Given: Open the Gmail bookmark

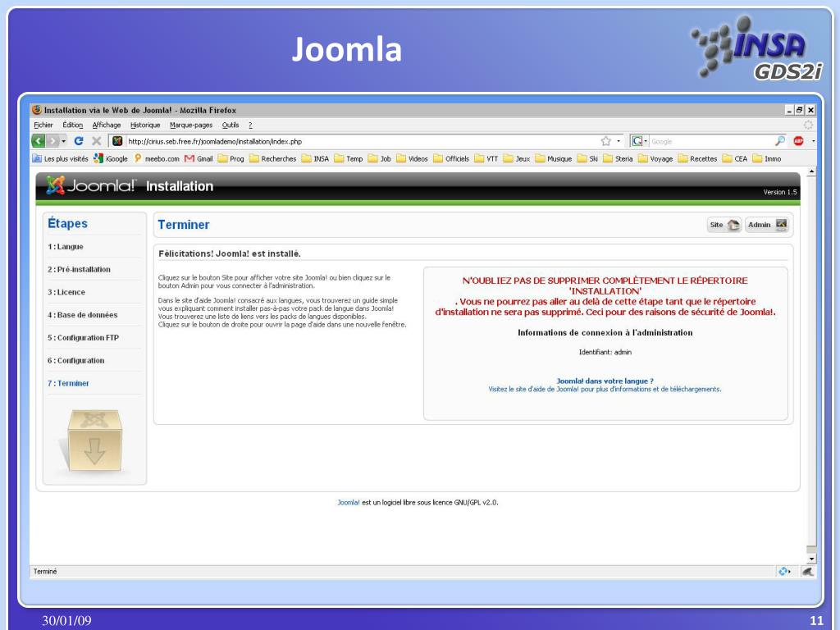Looking at the screenshot, I should [x=199, y=158].
